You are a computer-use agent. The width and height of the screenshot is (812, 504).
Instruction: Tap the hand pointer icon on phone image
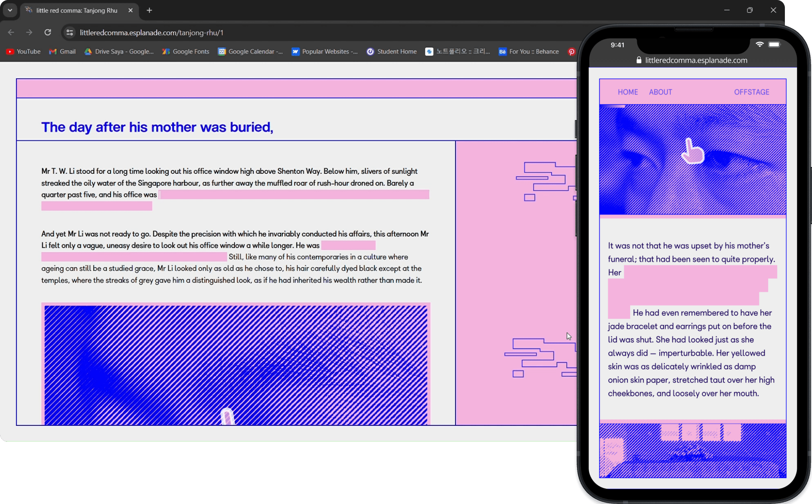(x=693, y=151)
